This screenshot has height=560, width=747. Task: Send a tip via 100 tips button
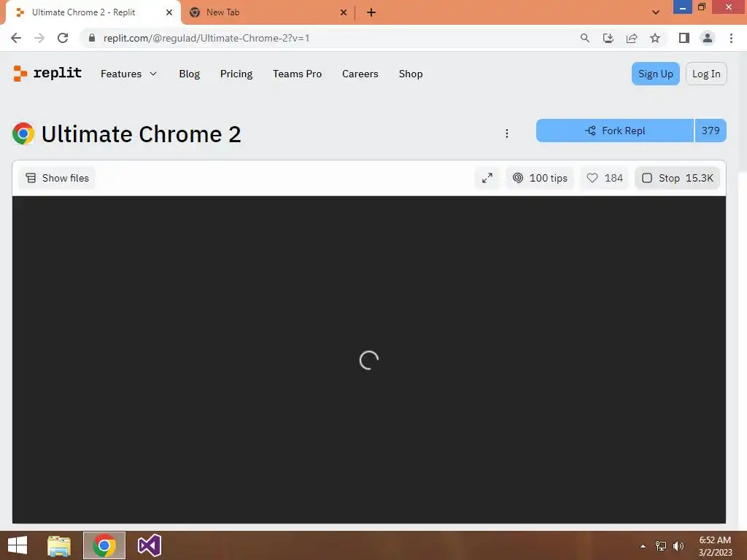pos(540,178)
